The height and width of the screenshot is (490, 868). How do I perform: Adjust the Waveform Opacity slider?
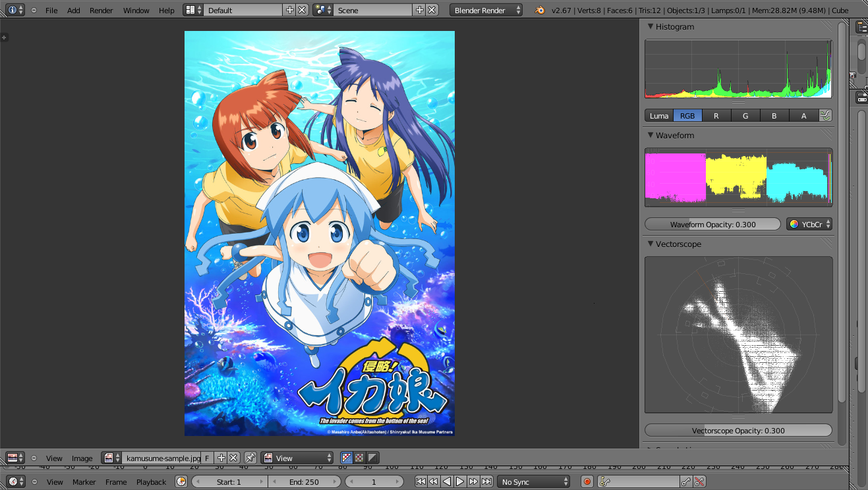point(712,224)
